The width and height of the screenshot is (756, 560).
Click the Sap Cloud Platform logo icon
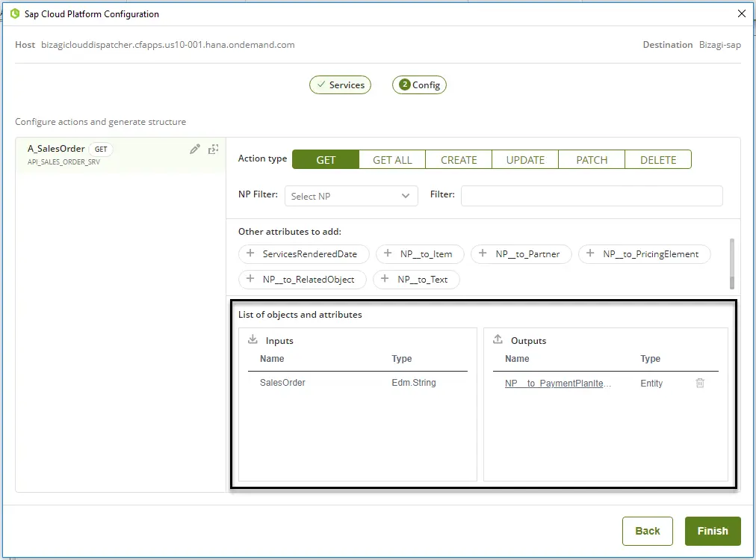click(x=15, y=14)
